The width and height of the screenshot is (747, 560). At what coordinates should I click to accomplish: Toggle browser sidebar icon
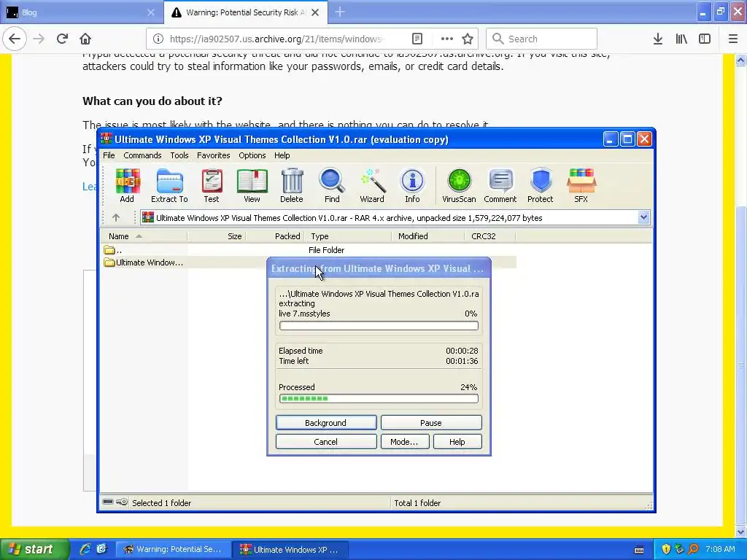pos(705,39)
